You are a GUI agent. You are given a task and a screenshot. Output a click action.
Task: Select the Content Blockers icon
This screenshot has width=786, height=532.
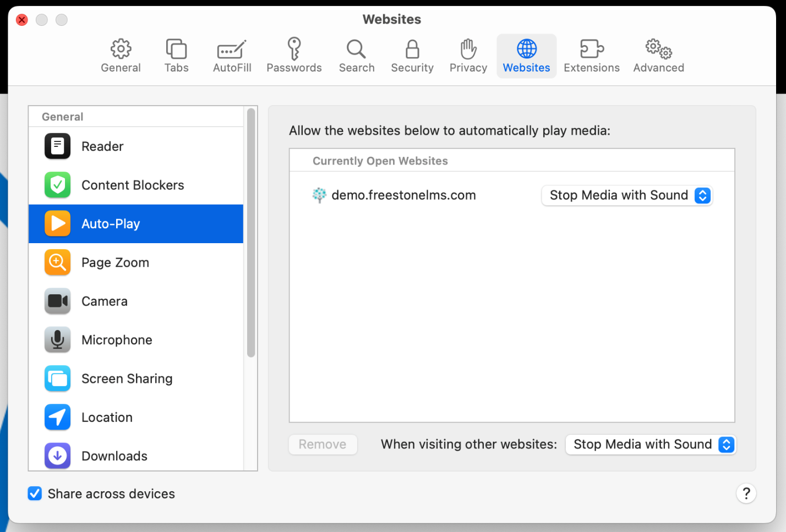point(57,185)
